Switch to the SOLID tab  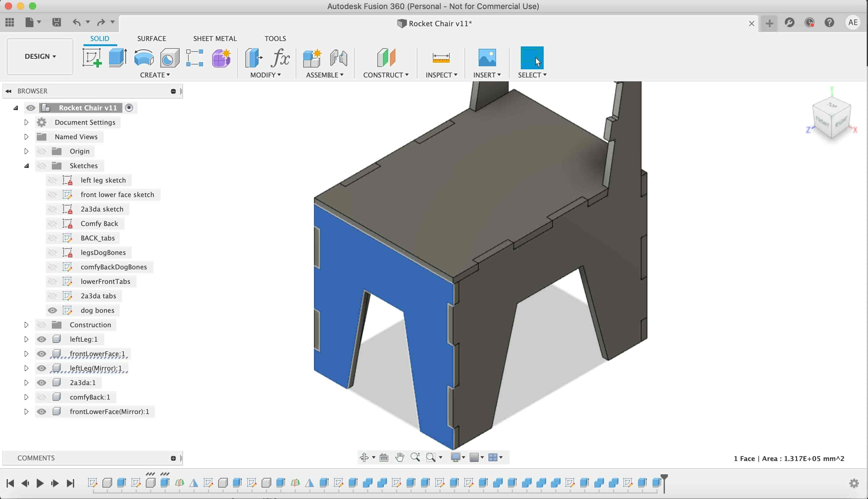pyautogui.click(x=100, y=39)
